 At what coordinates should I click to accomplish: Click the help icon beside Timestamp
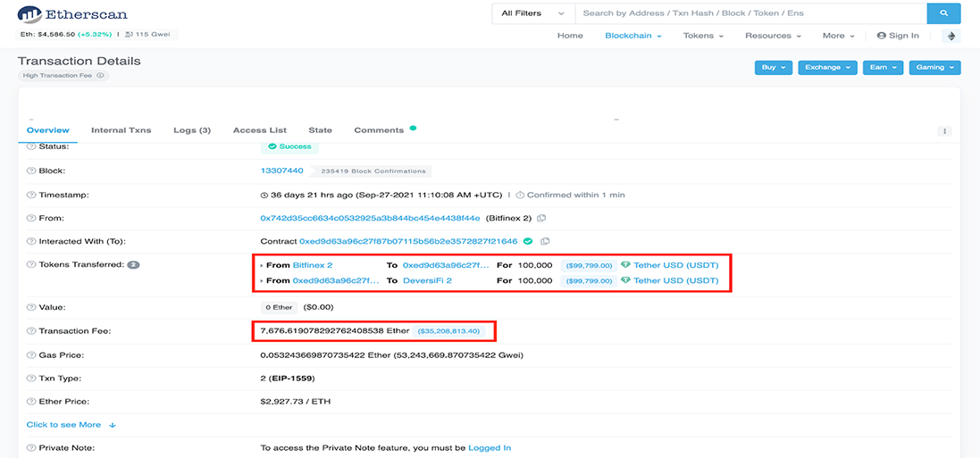[30, 195]
